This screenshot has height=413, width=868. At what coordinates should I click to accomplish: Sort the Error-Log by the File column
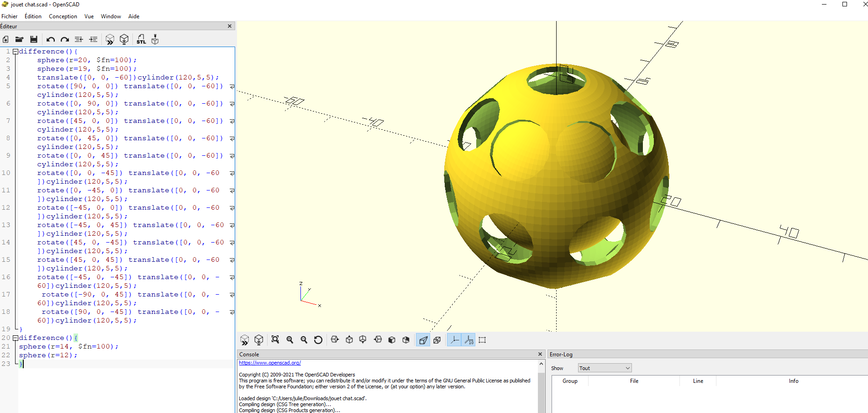[x=634, y=381]
